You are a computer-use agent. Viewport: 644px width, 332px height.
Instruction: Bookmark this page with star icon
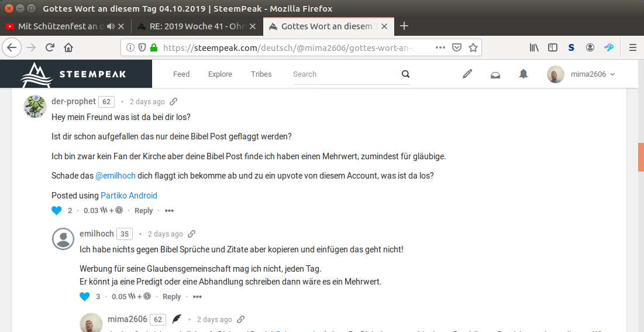pyautogui.click(x=473, y=47)
